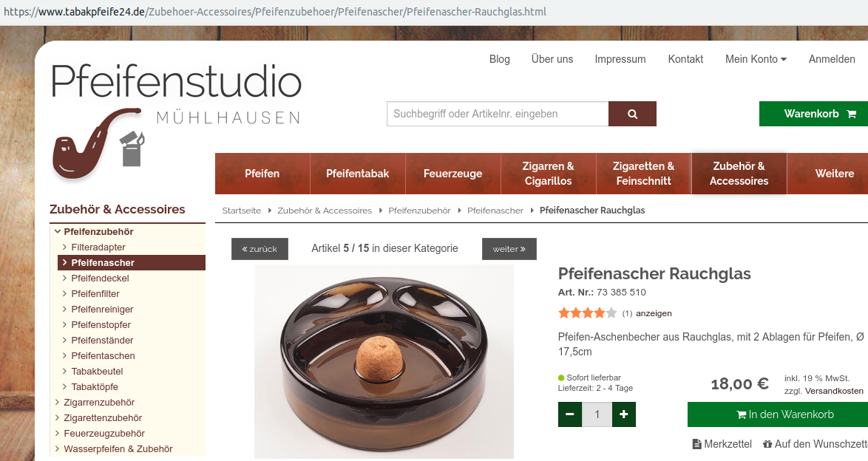Screen dimensions: 868x461
Task: Click the Pfeifenstudio pipe logo
Action: coord(176,120)
